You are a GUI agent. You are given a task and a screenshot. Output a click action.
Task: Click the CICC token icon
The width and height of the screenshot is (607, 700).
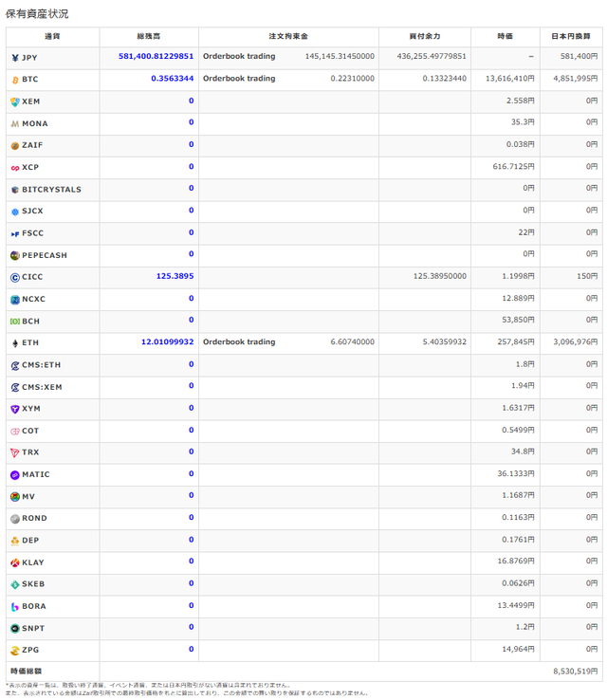coord(15,277)
